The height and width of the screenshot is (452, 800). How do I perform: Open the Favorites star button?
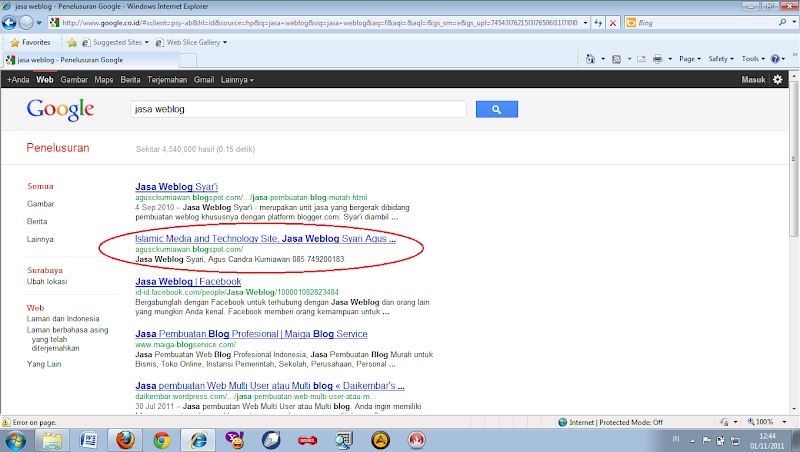click(31, 42)
